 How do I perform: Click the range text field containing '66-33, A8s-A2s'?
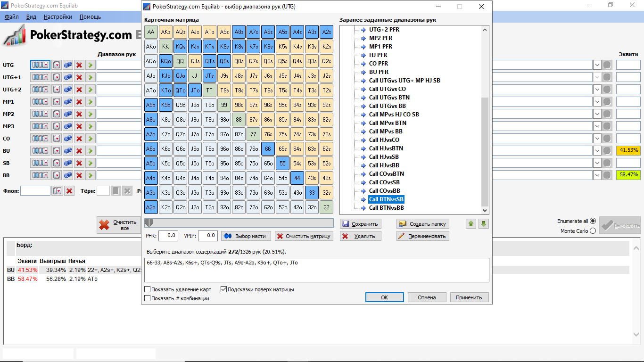pyautogui.click(x=317, y=270)
